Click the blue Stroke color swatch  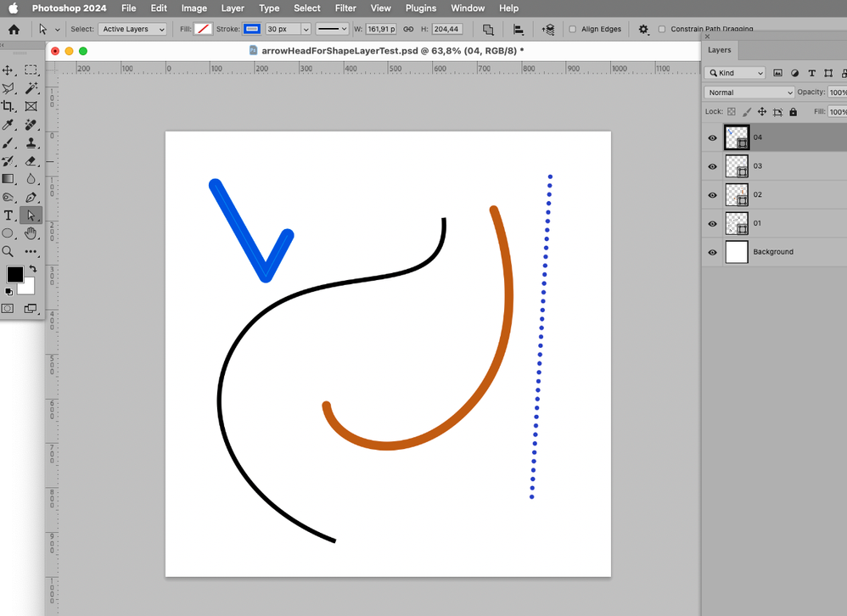[x=252, y=29]
